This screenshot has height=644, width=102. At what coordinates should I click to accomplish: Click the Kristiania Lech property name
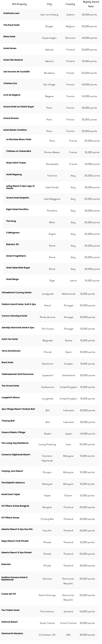pos(12,13)
